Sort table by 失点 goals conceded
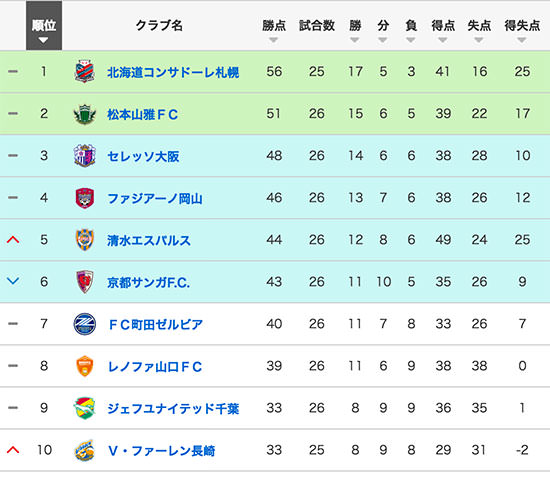 coord(479,30)
